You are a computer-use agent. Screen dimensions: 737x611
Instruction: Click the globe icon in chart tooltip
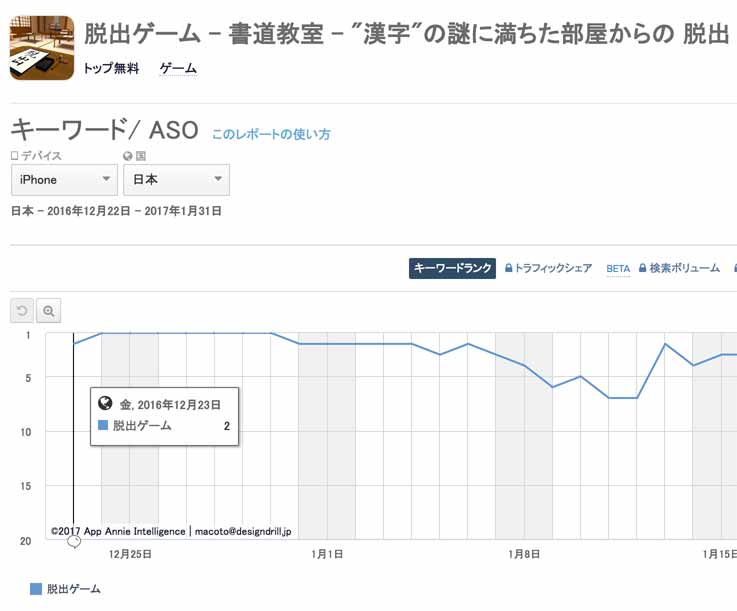click(x=105, y=404)
